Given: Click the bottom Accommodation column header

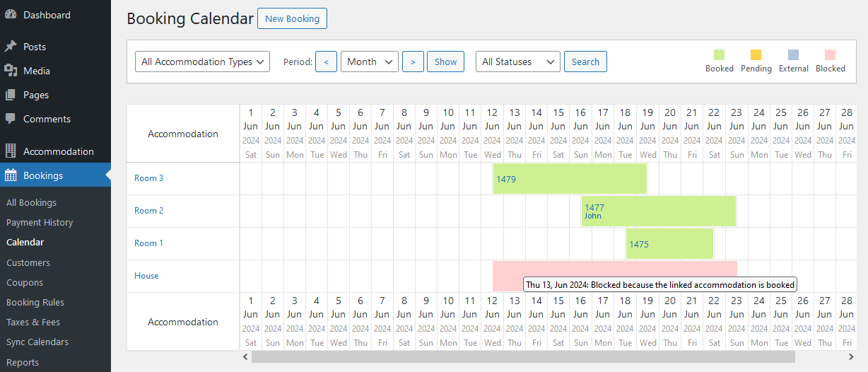Looking at the screenshot, I should click(x=183, y=322).
